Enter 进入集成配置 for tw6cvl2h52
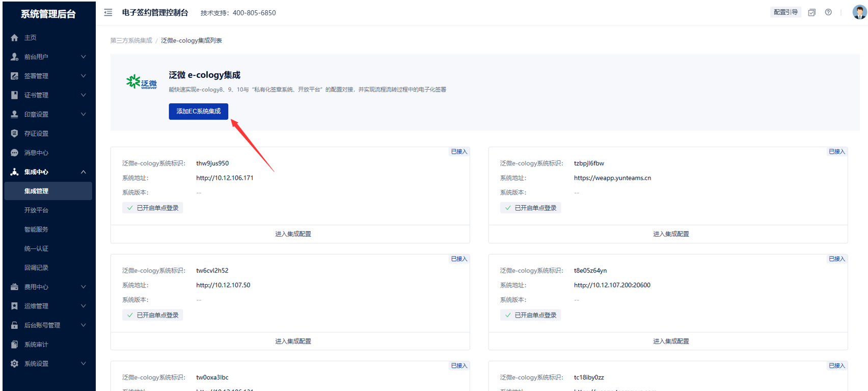The height and width of the screenshot is (391, 868). 293,341
